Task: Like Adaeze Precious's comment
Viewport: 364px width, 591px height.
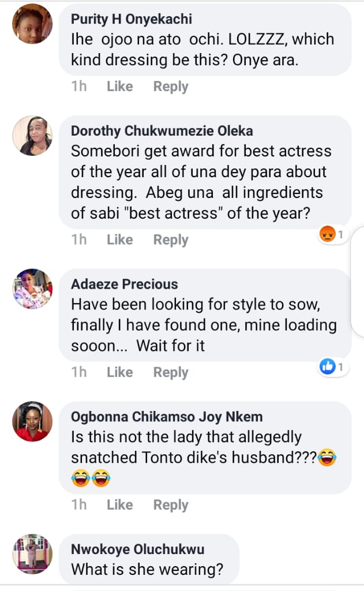Action: tap(119, 372)
